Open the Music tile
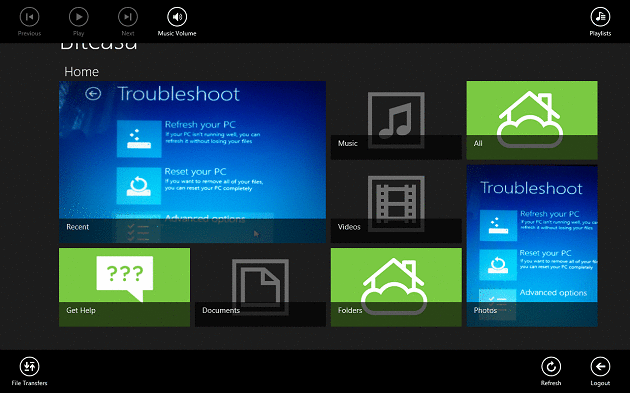The height and width of the screenshot is (393, 630). click(x=396, y=120)
